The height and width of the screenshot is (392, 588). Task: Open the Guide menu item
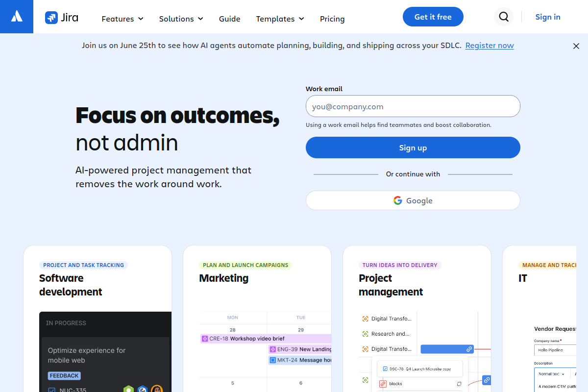(x=229, y=19)
